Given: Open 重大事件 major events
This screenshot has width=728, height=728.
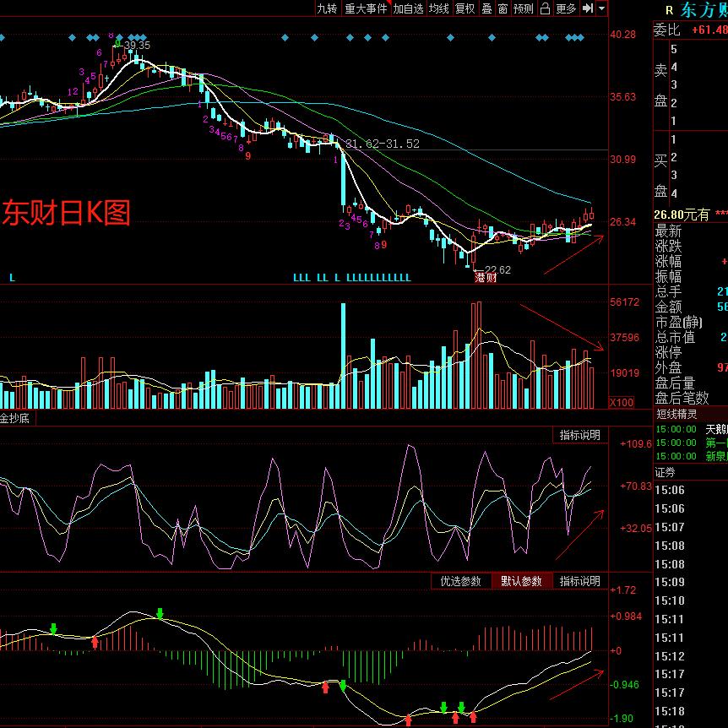Looking at the screenshot, I should (366, 8).
